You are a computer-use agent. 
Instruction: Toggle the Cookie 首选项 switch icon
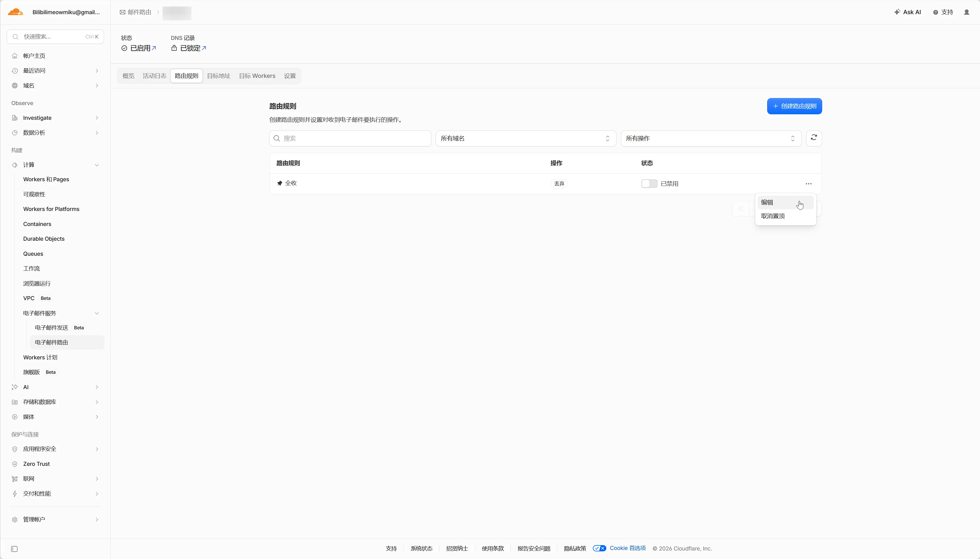click(599, 548)
